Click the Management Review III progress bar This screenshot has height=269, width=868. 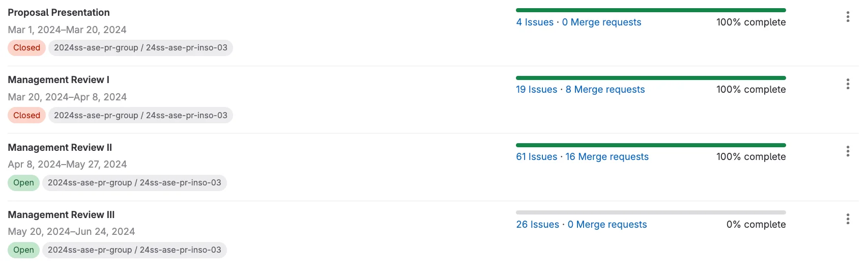[x=651, y=212]
